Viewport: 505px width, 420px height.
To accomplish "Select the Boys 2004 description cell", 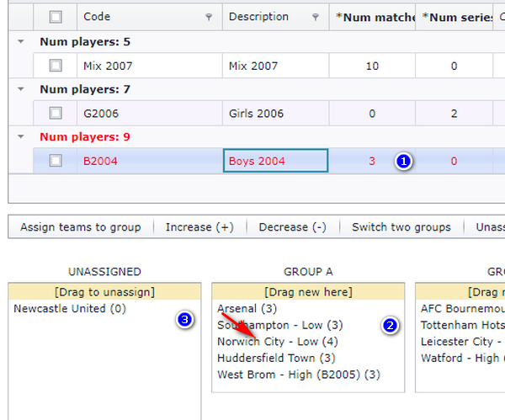I will [x=276, y=161].
